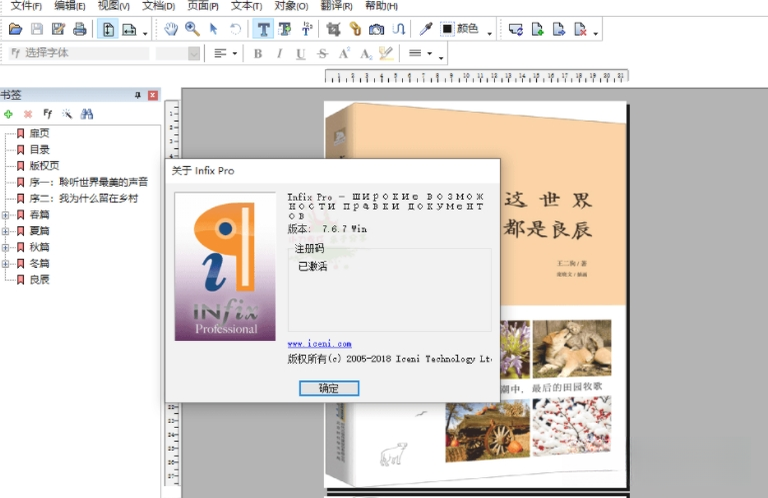Toggle Bold formatting
The image size is (768, 498).
[258, 53]
